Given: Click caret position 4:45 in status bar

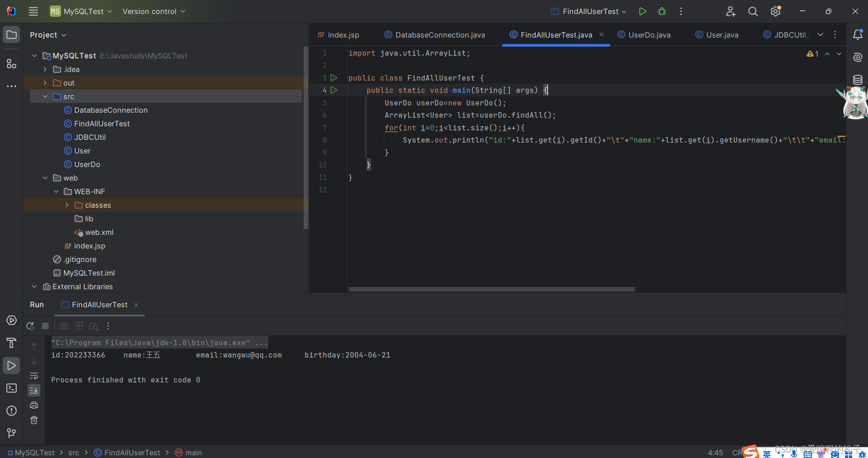Looking at the screenshot, I should 715,453.
